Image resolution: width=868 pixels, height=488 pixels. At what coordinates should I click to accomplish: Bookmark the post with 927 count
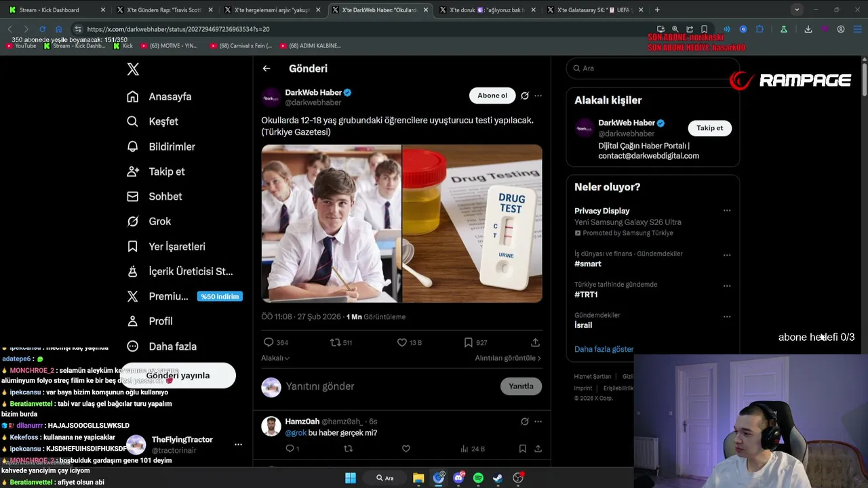468,342
